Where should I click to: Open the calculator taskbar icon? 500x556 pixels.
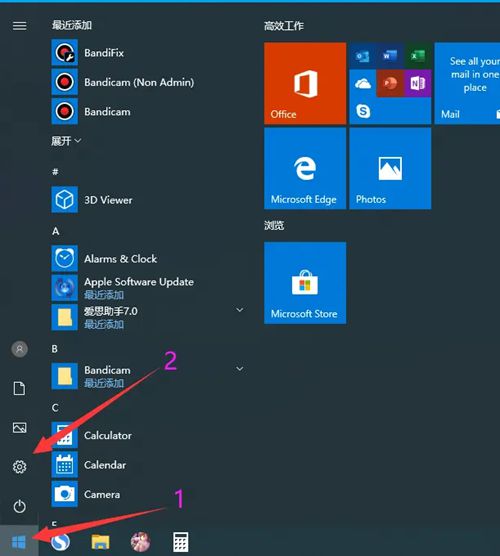click(x=180, y=541)
